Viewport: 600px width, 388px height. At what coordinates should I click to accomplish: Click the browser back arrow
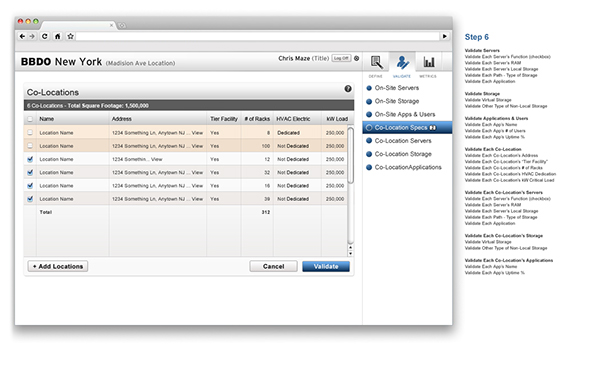[22, 36]
